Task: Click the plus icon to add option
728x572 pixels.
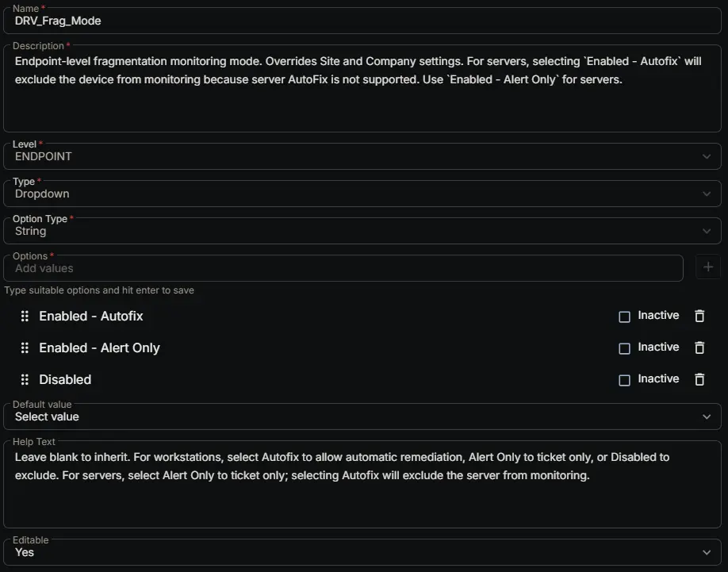Action: click(x=708, y=267)
